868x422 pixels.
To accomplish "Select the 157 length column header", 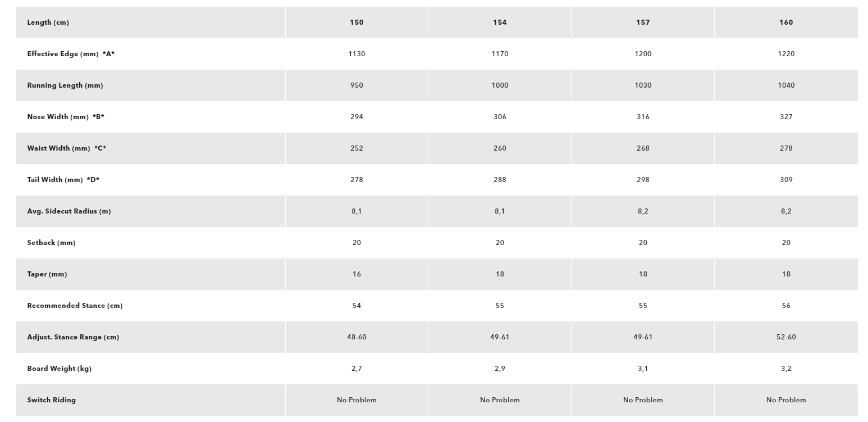I will click(x=643, y=22).
